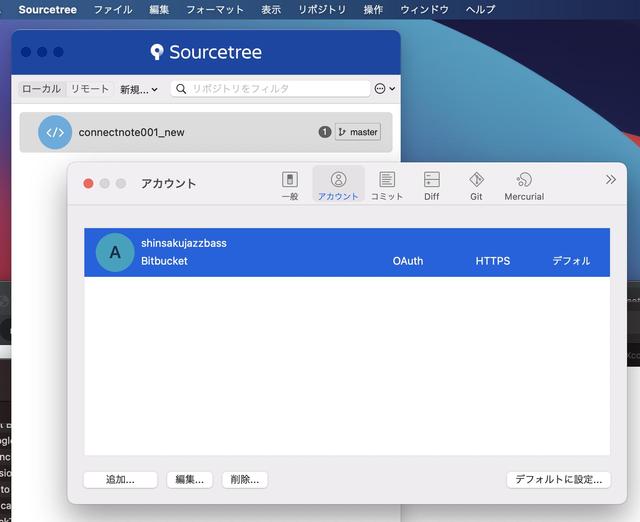Show more preference tabs via double chevron
The height and width of the screenshot is (522, 640).
coord(611,180)
